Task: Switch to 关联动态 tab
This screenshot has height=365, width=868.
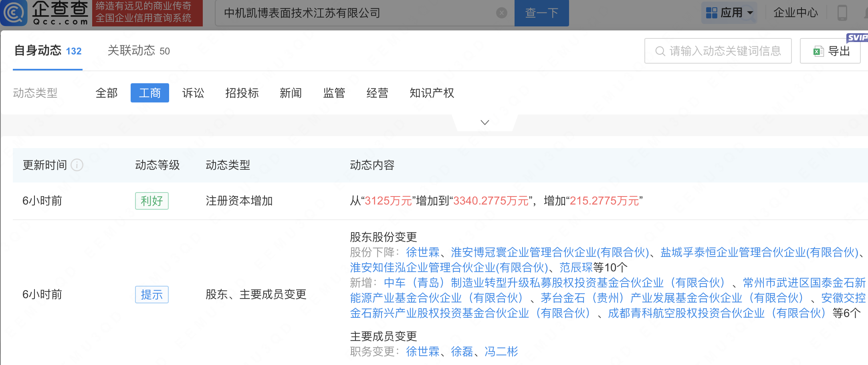Action: (139, 51)
